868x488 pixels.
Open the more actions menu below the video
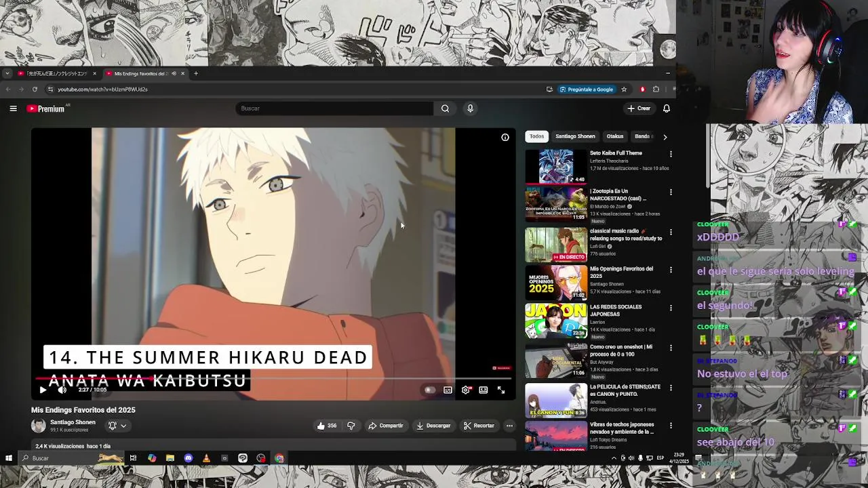[509, 426]
